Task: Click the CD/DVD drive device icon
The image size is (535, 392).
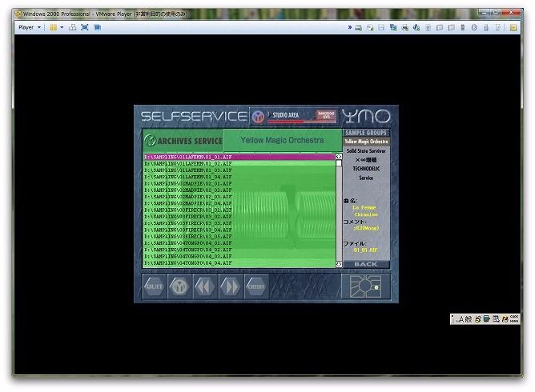Action: [370, 28]
